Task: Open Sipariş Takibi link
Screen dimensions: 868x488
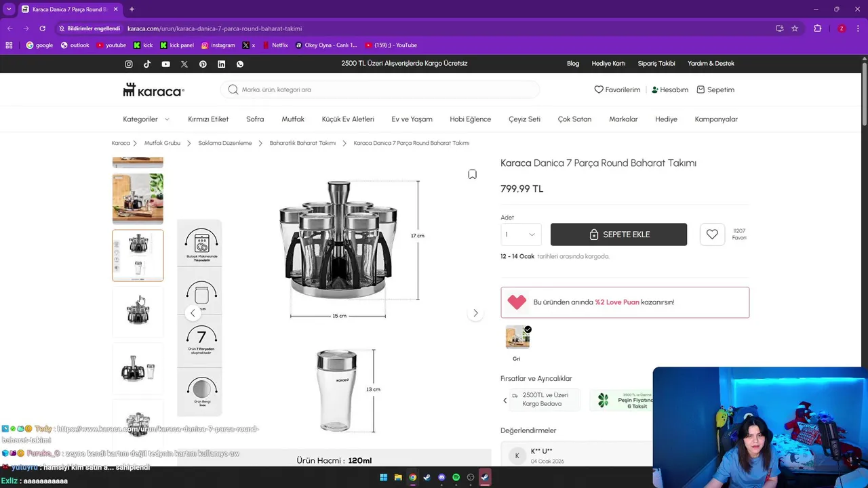Action: click(656, 64)
